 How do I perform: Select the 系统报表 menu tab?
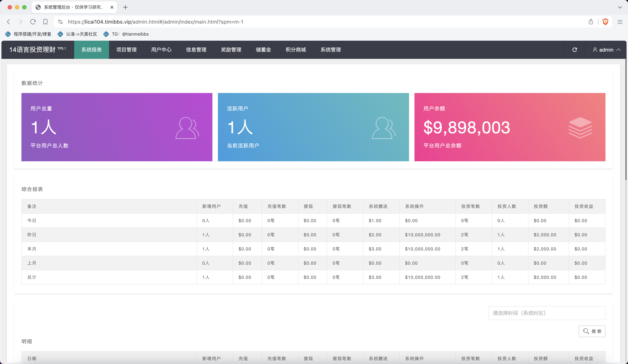[91, 50]
